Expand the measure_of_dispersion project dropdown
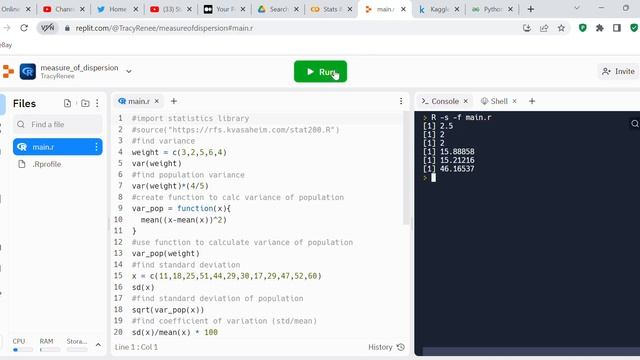 (129, 71)
